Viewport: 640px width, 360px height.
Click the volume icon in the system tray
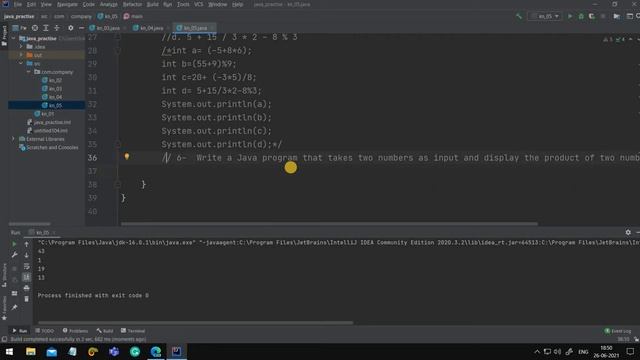coord(557,351)
